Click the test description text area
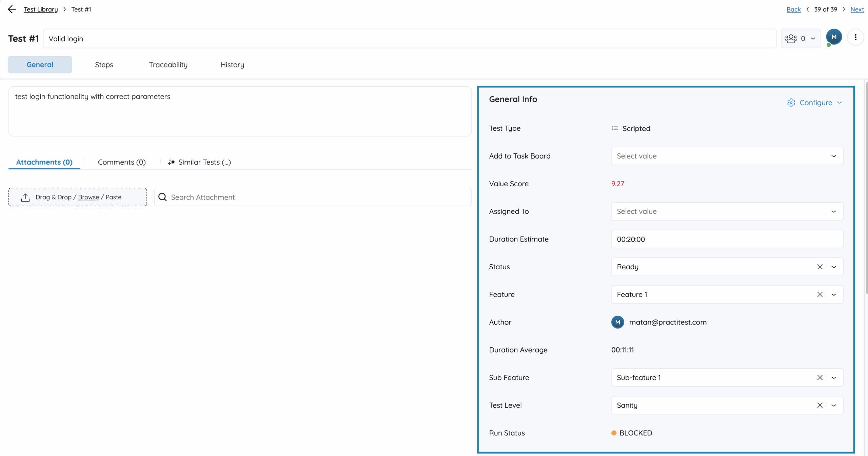 pos(240,111)
